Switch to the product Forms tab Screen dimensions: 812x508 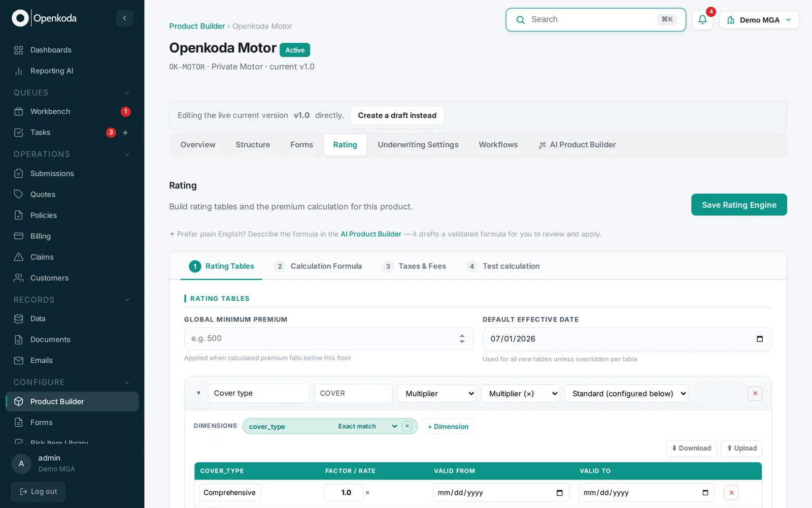click(301, 145)
